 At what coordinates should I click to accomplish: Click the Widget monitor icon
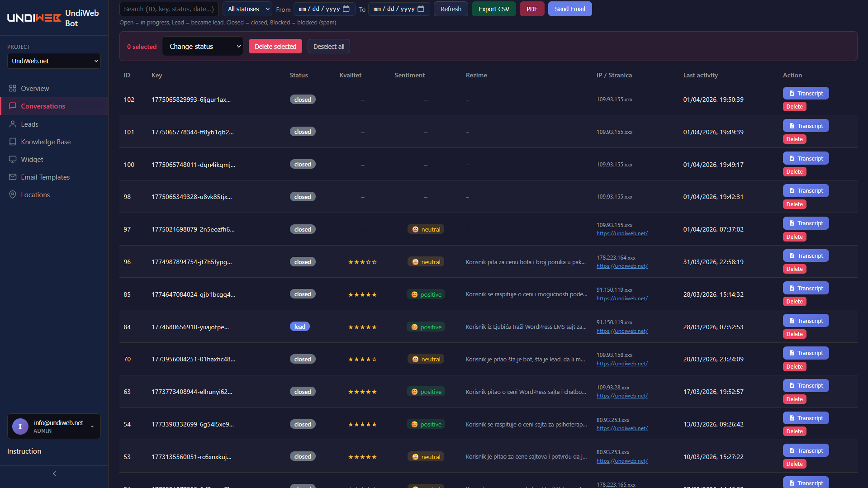pos(13,159)
